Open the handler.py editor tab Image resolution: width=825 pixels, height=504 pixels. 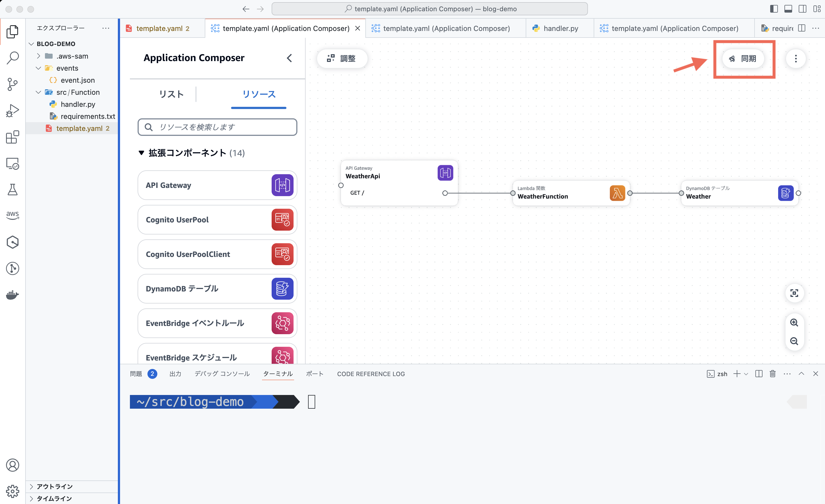559,28
